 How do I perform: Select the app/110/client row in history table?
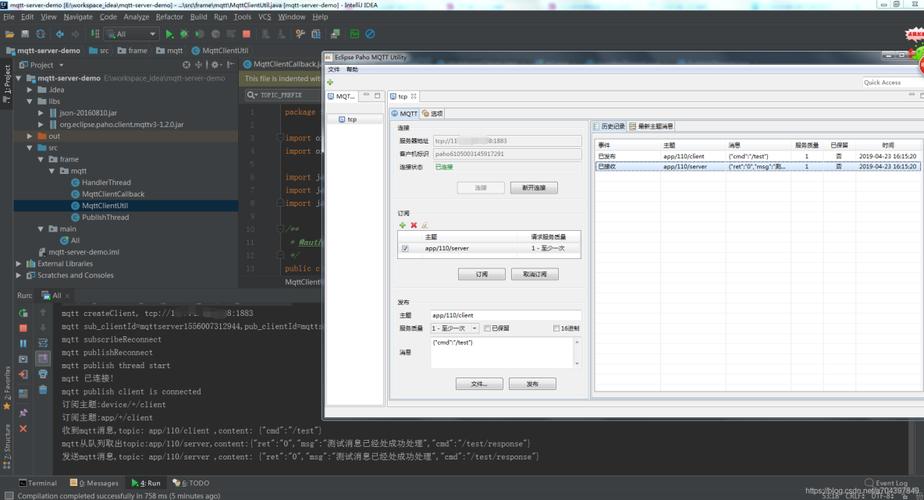(x=757, y=156)
